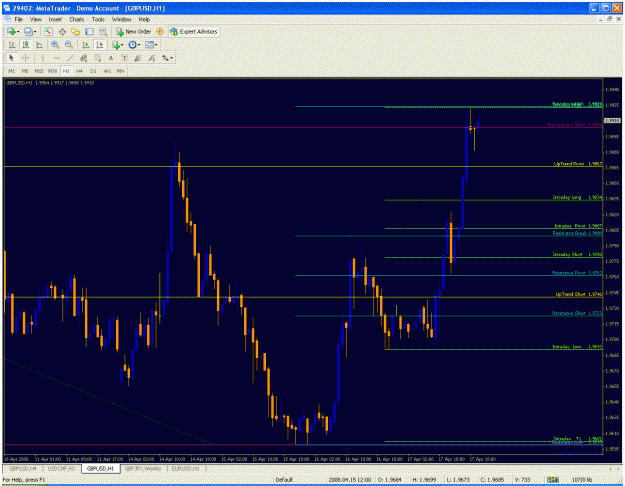The width and height of the screenshot is (625, 486).
Task: Switch chart to Candlesticks mode
Action: (x=26, y=45)
